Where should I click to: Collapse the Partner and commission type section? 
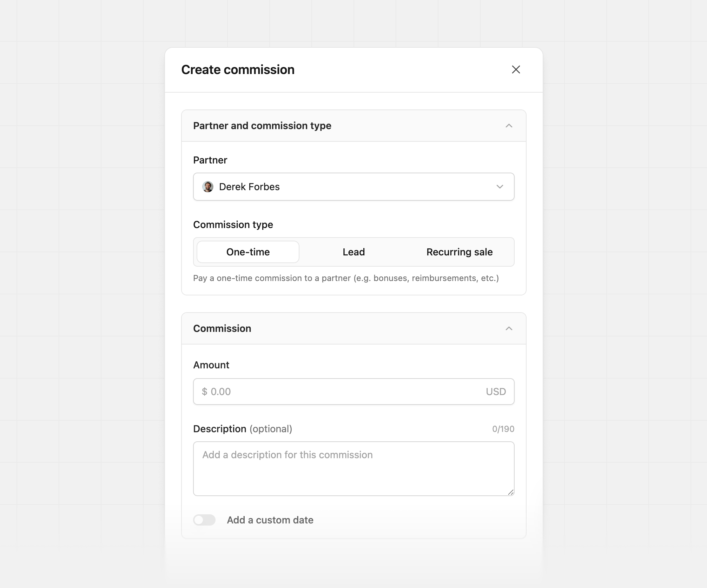510,125
